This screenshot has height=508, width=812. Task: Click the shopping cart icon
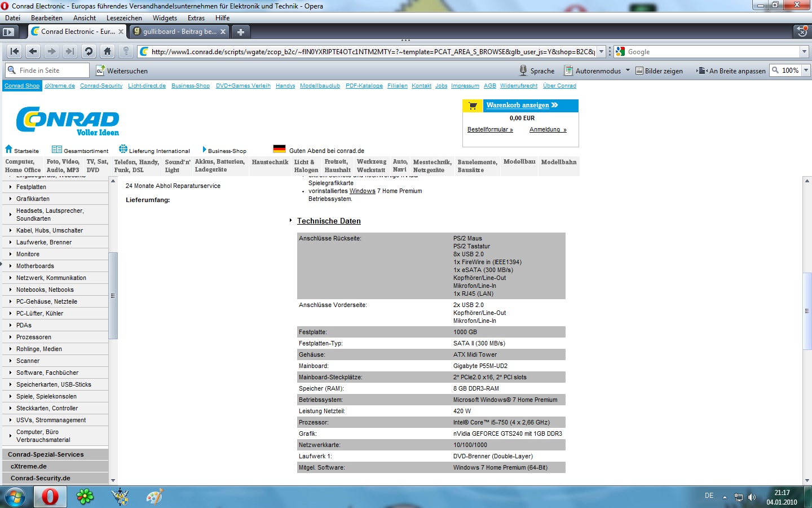473,106
